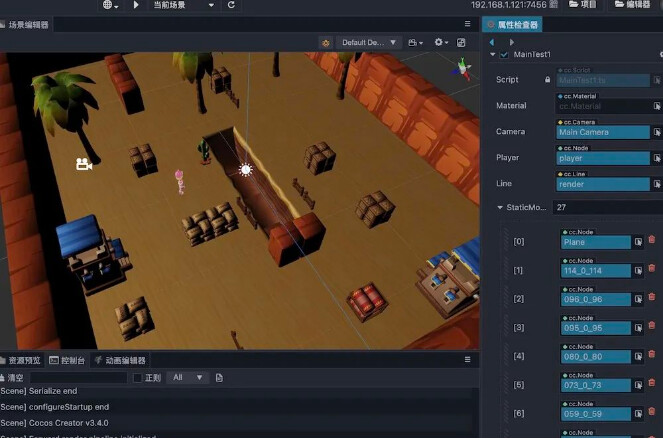This screenshot has height=440, width=663.
Task: Click the MainTest1.ts script field
Action: 603,80
